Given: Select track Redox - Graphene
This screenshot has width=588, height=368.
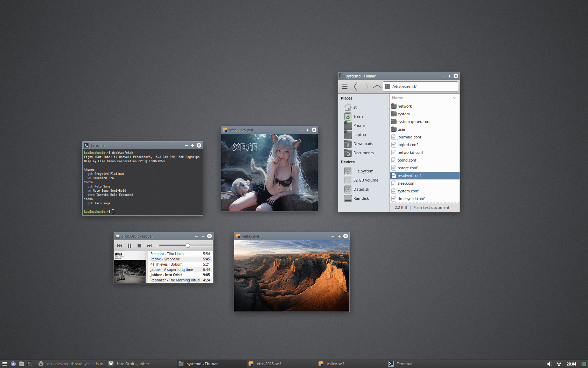Looking at the screenshot, I should click(x=180, y=259).
